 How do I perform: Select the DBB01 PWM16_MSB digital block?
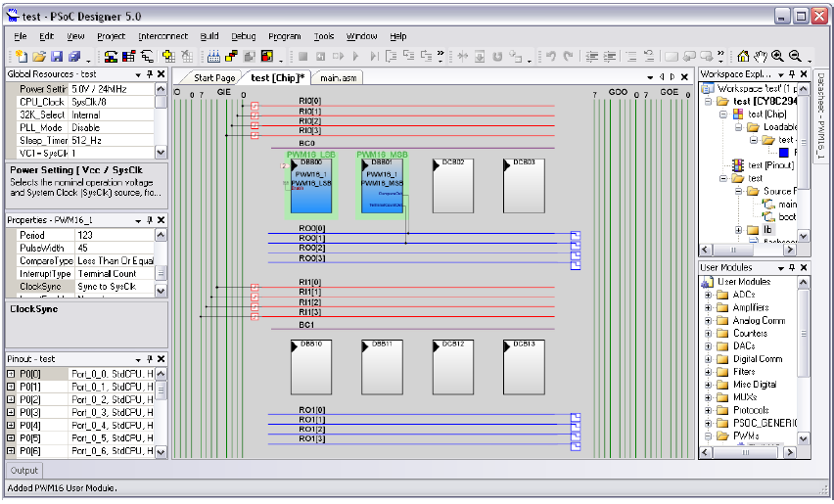click(x=382, y=186)
